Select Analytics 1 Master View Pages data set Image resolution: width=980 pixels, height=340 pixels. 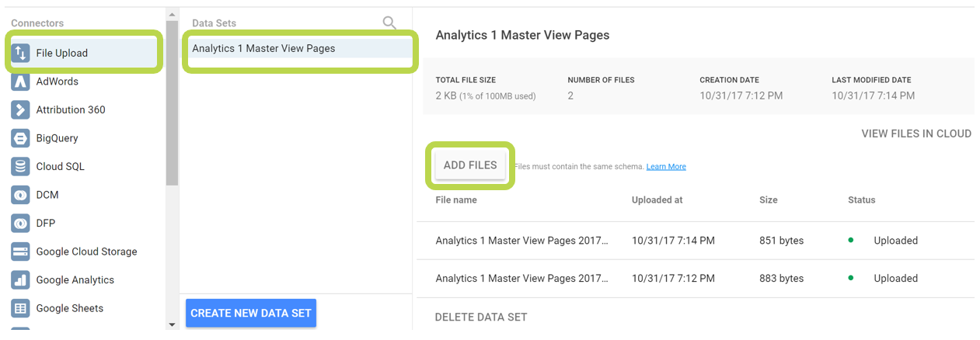(298, 48)
